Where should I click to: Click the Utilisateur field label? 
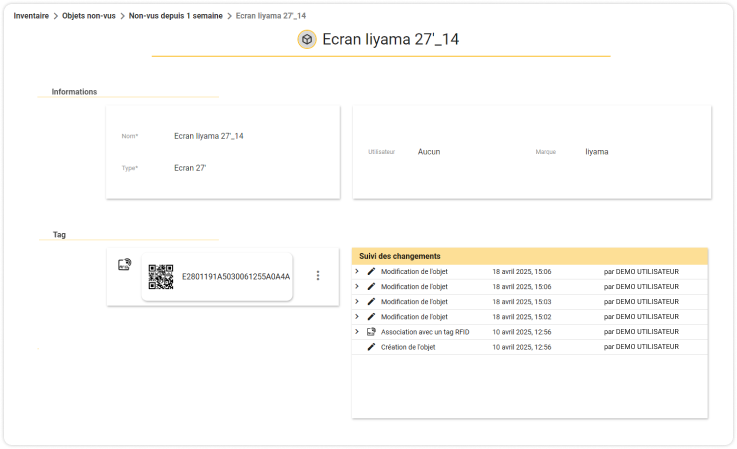click(382, 152)
